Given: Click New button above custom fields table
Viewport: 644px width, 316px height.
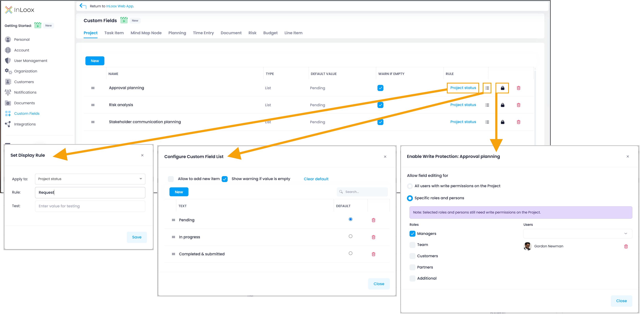Looking at the screenshot, I should pos(95,61).
